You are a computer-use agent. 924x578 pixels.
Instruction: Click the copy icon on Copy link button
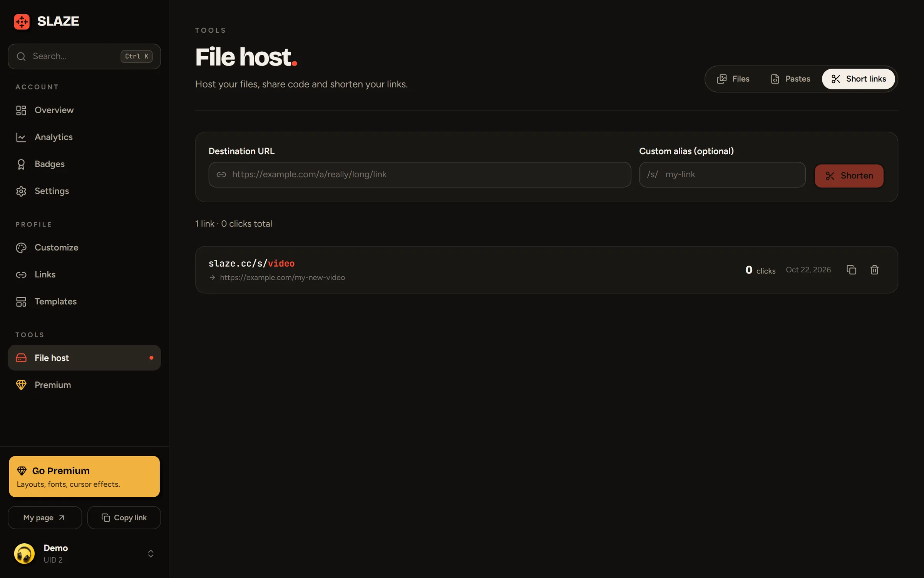pos(106,518)
